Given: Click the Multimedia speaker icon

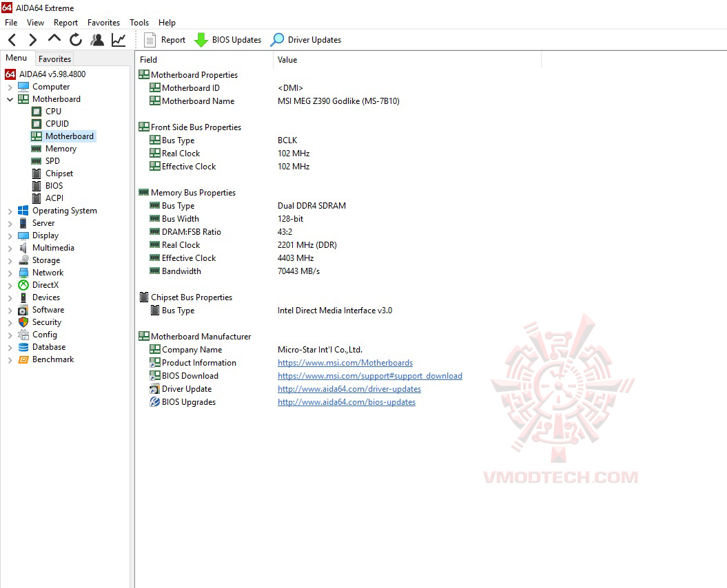Looking at the screenshot, I should pyautogui.click(x=23, y=248).
